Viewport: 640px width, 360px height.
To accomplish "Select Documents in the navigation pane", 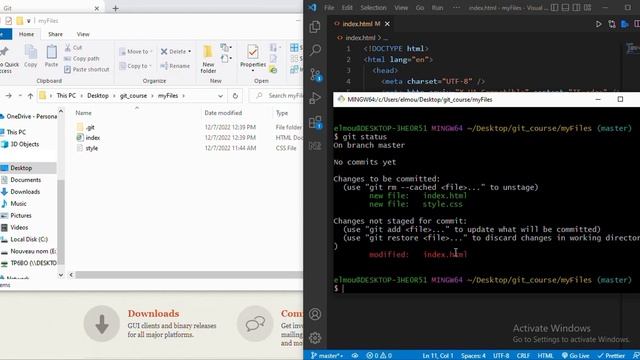I will (x=25, y=180).
